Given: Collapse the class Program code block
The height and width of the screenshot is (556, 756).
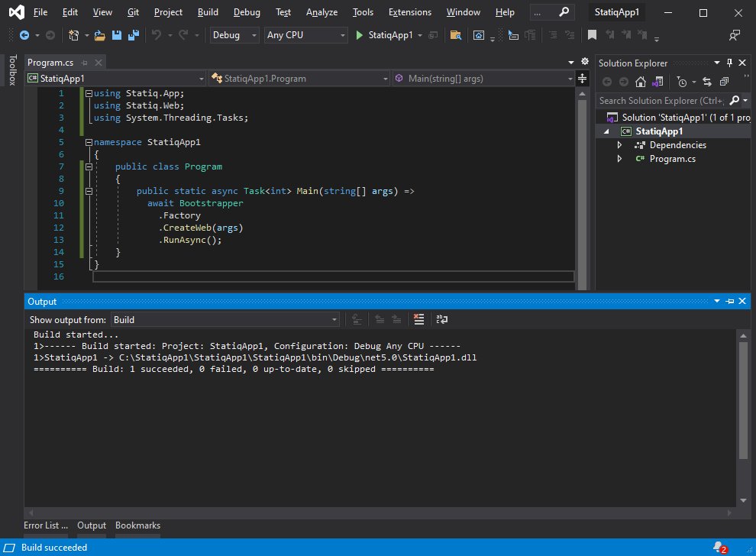Looking at the screenshot, I should (89, 166).
